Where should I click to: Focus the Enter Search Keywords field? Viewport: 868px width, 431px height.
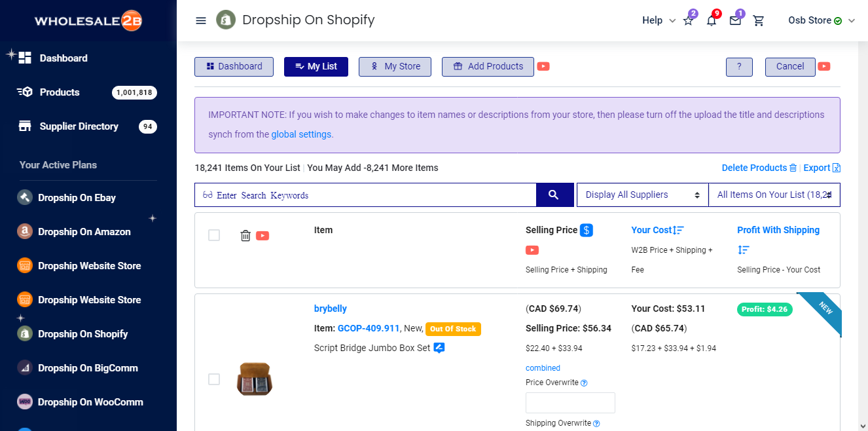point(365,195)
